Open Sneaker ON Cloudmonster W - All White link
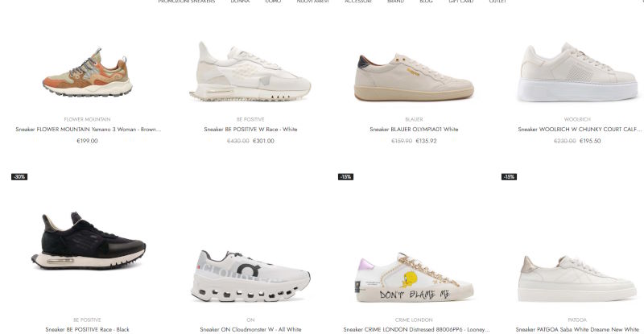The width and height of the screenshot is (644, 334). [x=250, y=329]
